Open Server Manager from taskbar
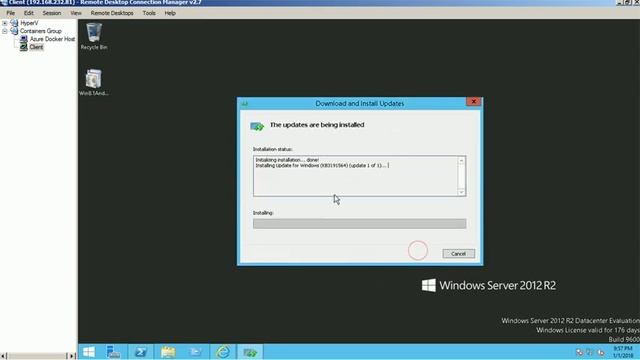This screenshot has height=360, width=640. (113, 352)
